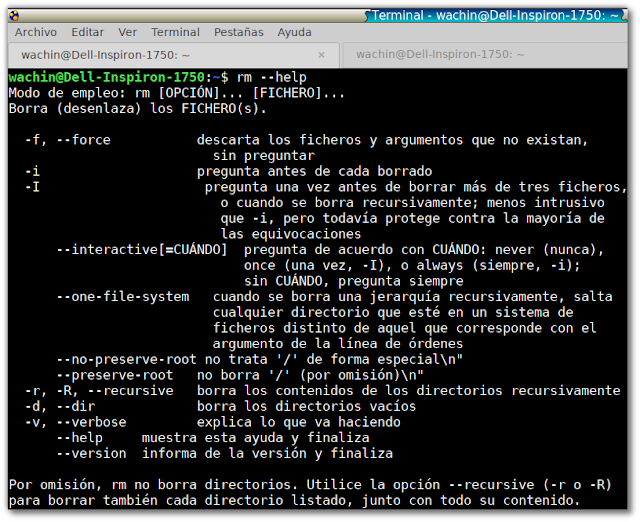Click the '-I' uppercase option
Viewport: 640px width, 522px height.
tap(32, 187)
